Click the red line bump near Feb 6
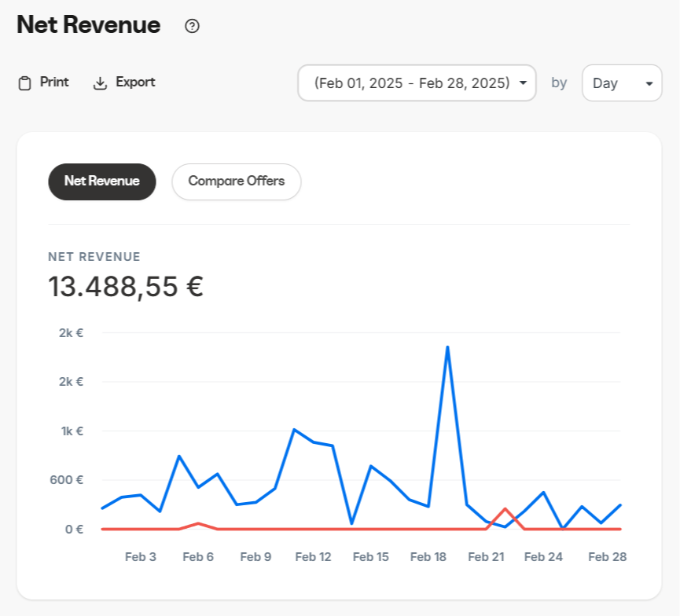Viewport: 680px width, 616px height. pos(198,523)
